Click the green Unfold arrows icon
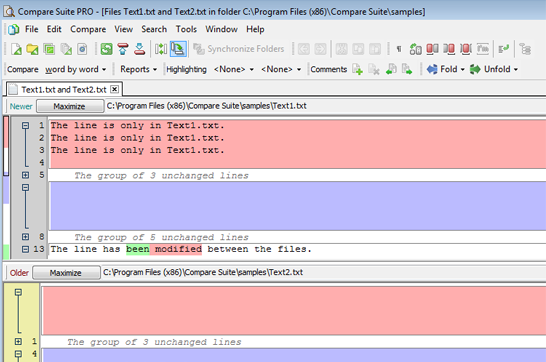 (x=475, y=69)
